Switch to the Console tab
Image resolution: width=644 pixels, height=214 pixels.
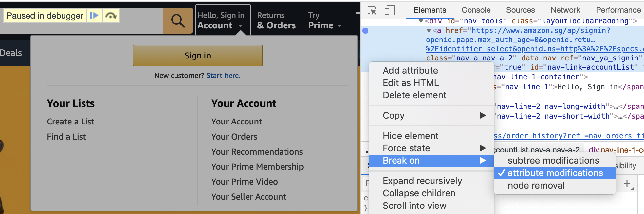coord(476,10)
